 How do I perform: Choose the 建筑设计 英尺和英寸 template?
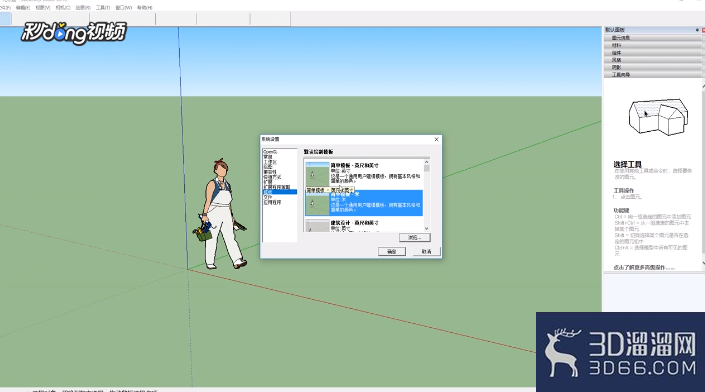click(364, 225)
